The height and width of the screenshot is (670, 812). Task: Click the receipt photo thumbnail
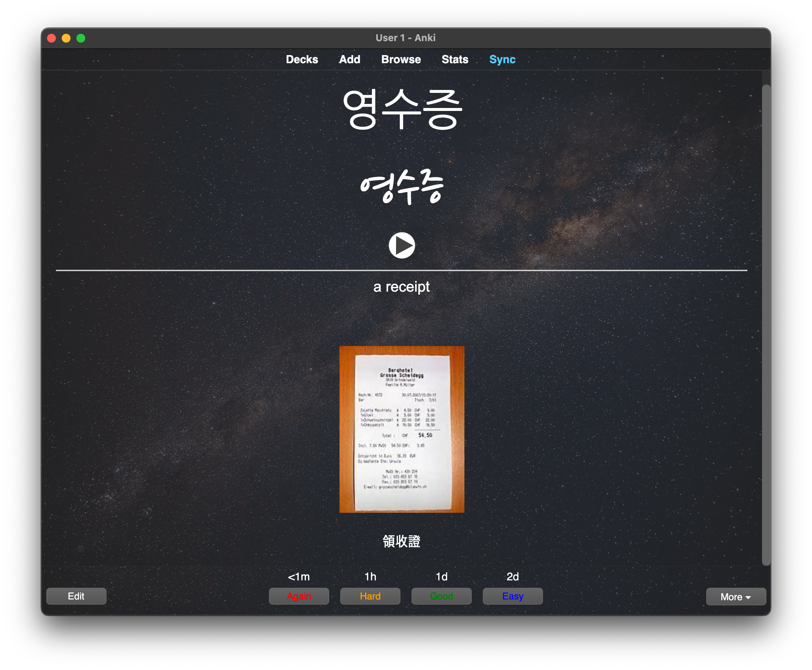402,429
